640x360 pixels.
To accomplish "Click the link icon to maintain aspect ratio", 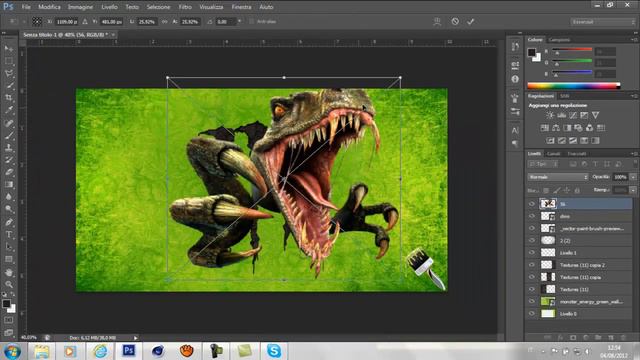I will [x=164, y=22].
